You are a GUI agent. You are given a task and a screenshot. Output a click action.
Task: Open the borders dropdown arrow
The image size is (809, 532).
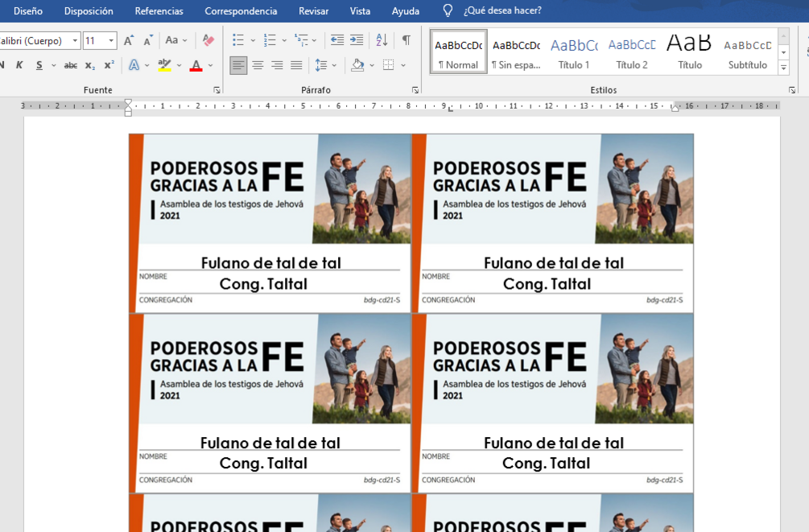pos(403,65)
